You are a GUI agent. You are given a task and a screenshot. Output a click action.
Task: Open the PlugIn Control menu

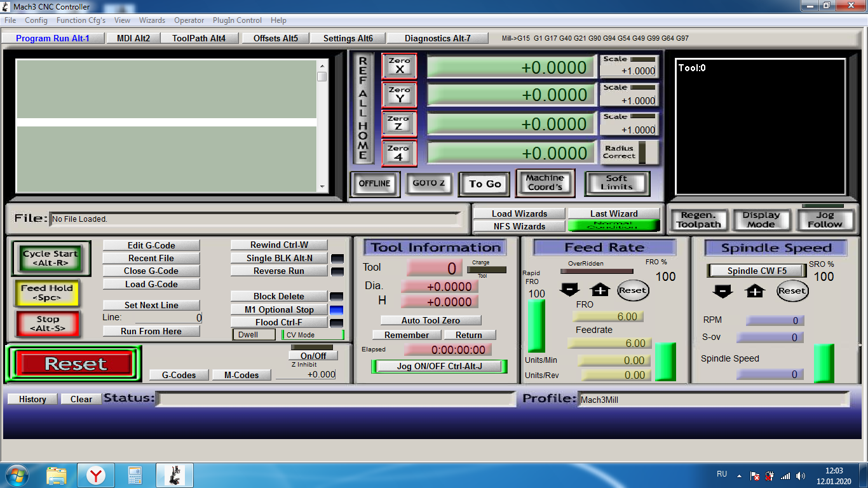pyautogui.click(x=237, y=20)
